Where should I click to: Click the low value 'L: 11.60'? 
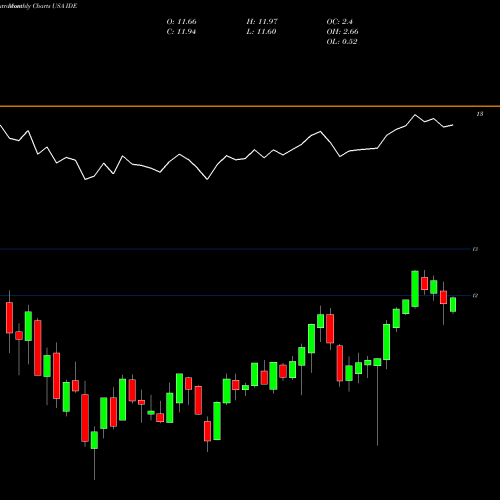(261, 32)
